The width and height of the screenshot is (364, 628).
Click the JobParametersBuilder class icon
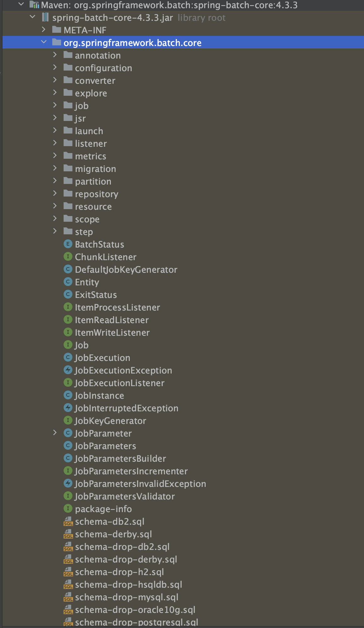pyautogui.click(x=68, y=458)
